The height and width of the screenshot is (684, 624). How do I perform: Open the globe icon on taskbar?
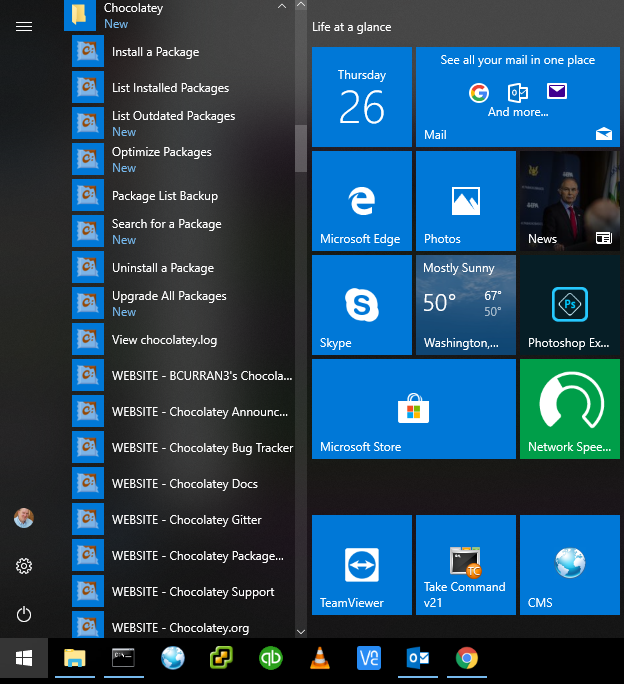173,658
